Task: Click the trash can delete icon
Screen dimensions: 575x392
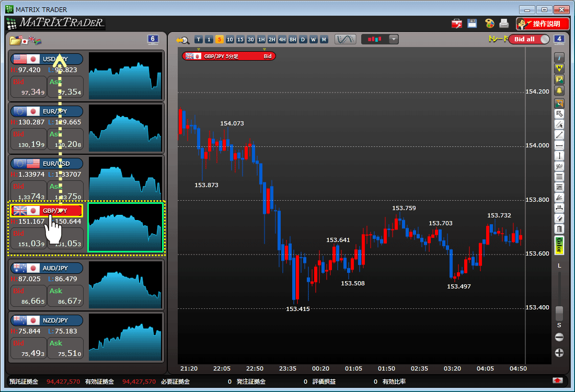Action: (559, 229)
